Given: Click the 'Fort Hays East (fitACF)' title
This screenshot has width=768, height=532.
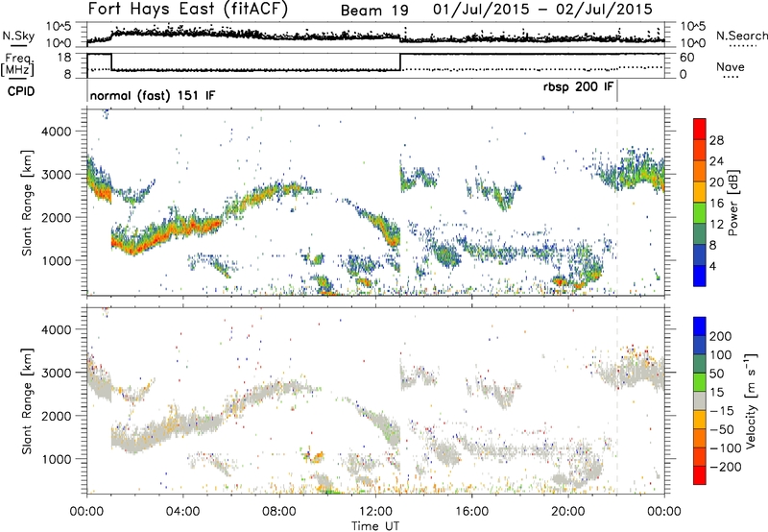Looking at the screenshot, I should click(x=187, y=10).
